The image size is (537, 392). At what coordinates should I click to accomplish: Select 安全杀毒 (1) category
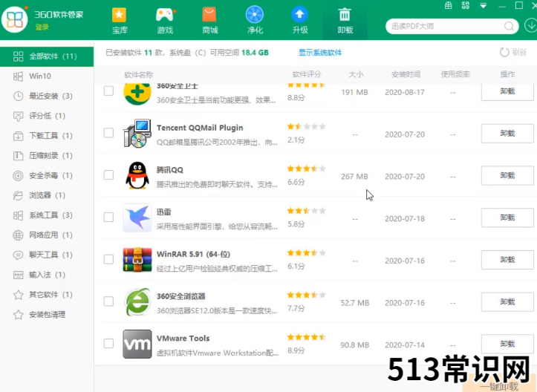(x=47, y=175)
